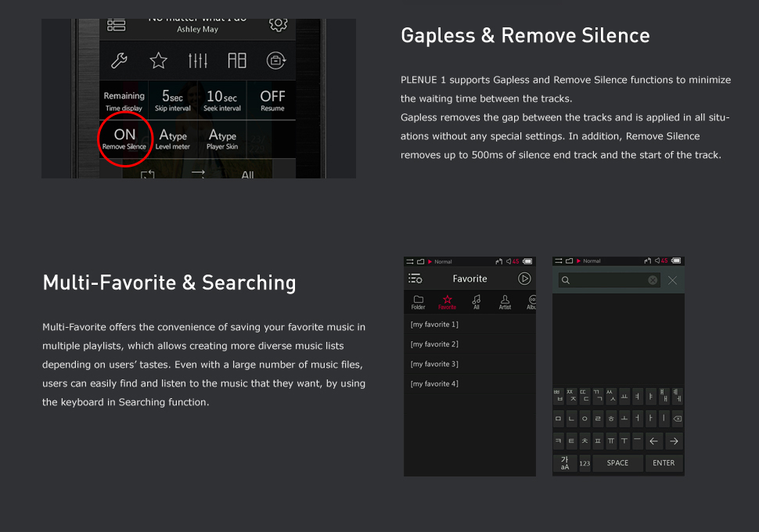Switch to the 123 numeric keyboard
Image resolution: width=759 pixels, height=532 pixels.
click(585, 463)
